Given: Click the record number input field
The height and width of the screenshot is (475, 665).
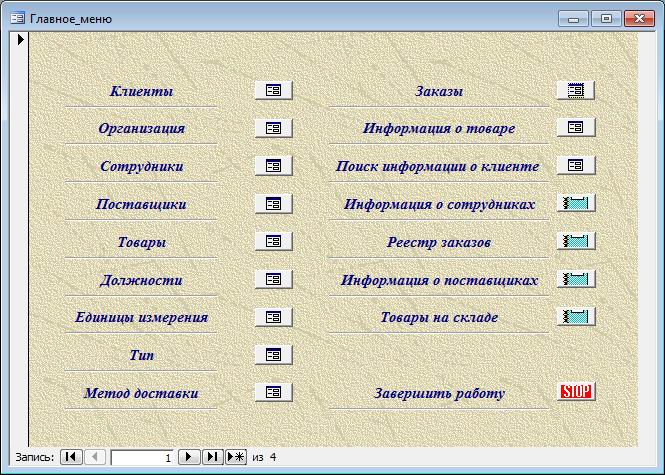Looking at the screenshot, I should (142, 457).
